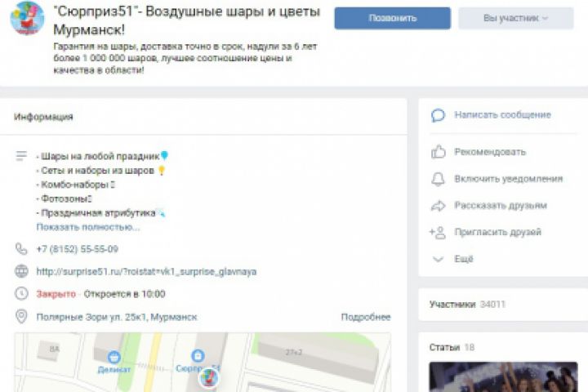This screenshot has height=392, width=588.
Task: Click the share arrow icon
Action: coord(438,206)
